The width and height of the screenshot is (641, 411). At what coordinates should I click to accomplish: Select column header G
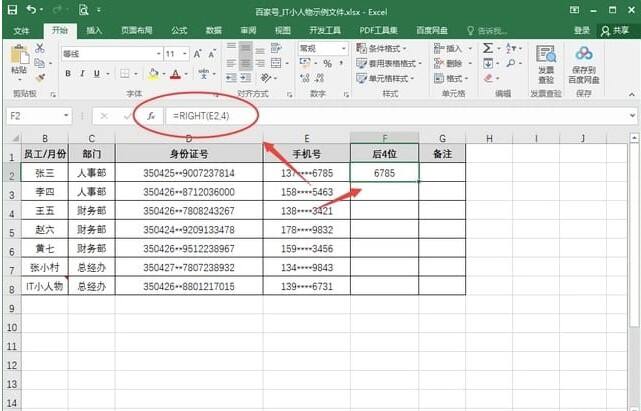[442, 138]
